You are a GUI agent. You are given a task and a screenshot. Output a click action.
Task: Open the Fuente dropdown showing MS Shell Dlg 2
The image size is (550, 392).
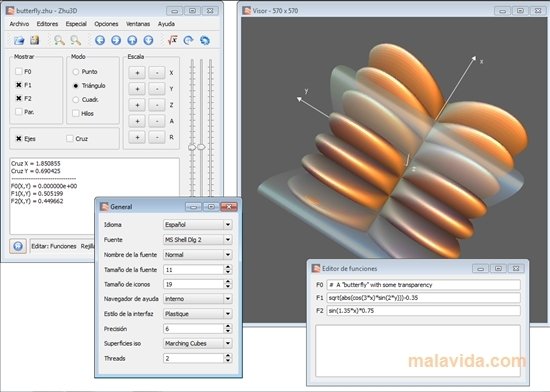tap(198, 240)
